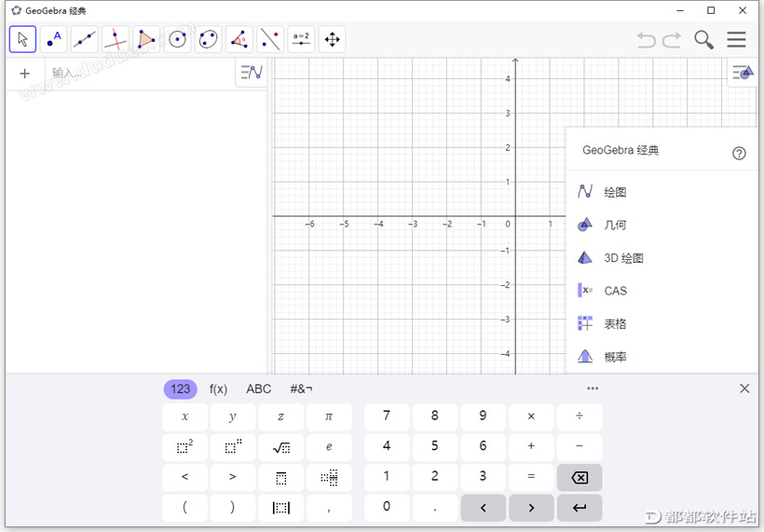The width and height of the screenshot is (764, 532).
Task: Move cursor right with keyboard arrow key
Action: point(531,508)
